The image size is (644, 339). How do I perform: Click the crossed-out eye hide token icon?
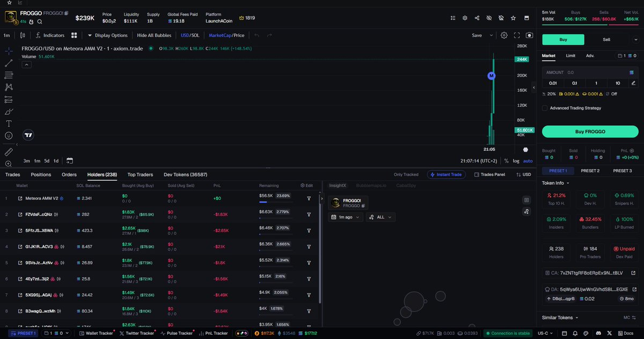tap(489, 18)
